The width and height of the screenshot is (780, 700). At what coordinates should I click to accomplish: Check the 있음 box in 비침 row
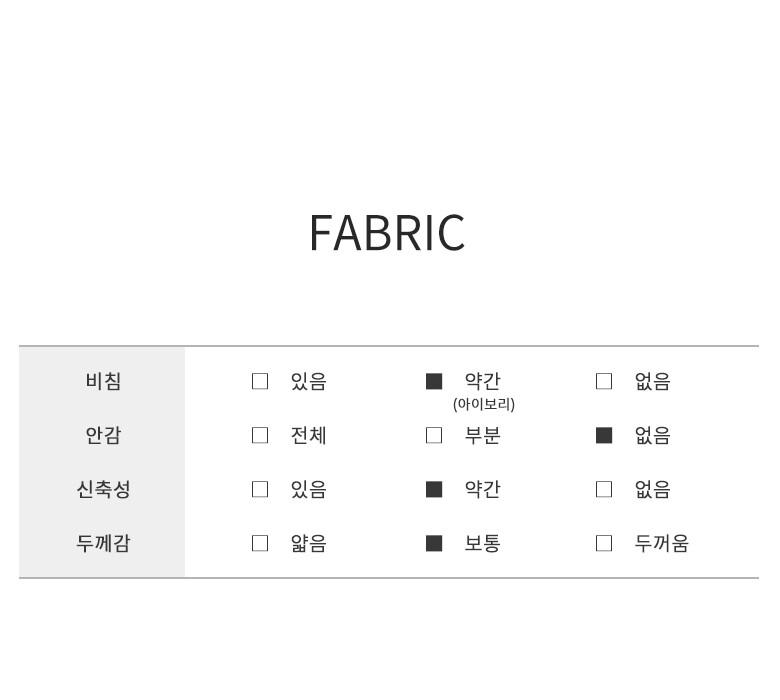coord(260,381)
